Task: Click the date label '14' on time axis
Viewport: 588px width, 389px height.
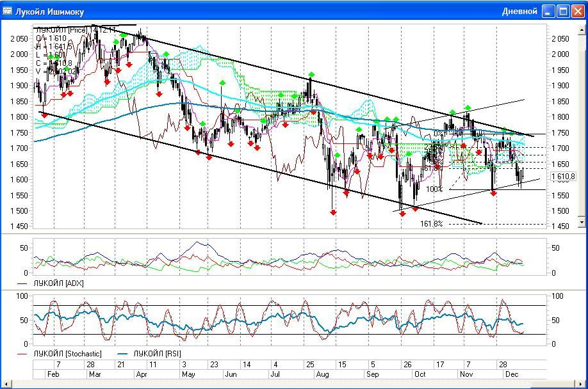Action: click(247, 365)
